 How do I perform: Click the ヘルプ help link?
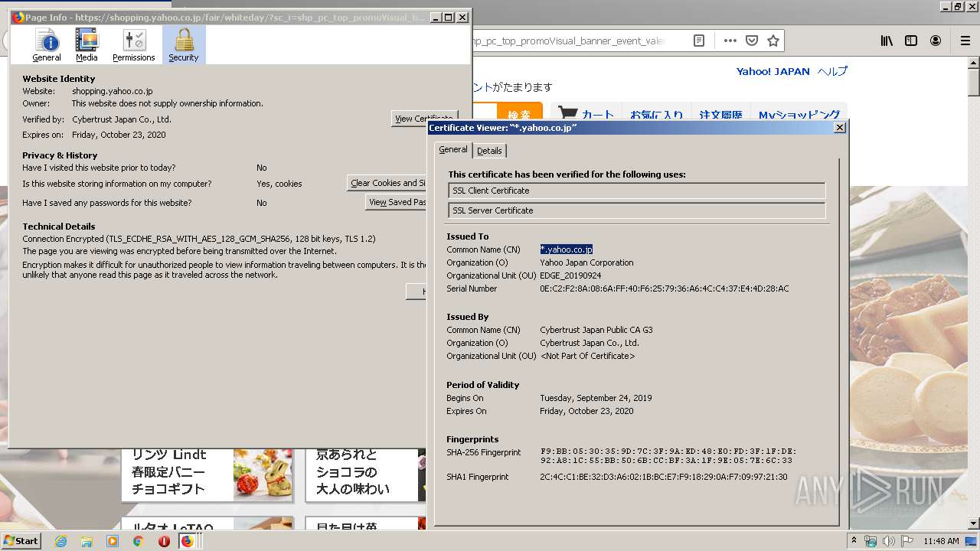tap(832, 71)
